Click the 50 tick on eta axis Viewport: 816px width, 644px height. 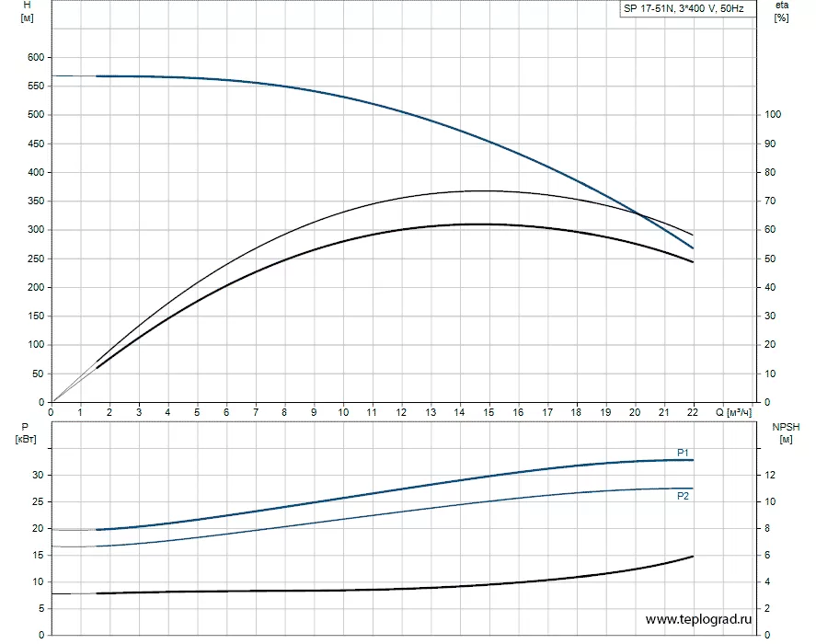tap(771, 259)
